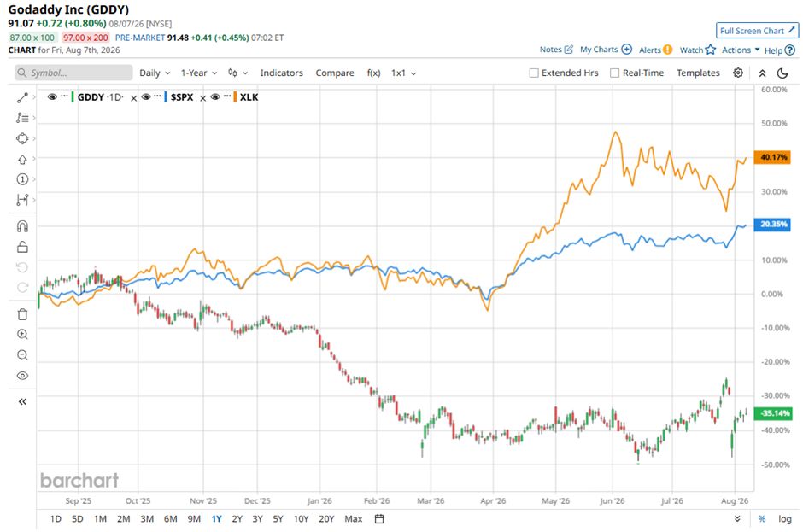Viewport: 803px width, 532px height.
Task: Click the orange 40.17% price label
Action: point(773,157)
